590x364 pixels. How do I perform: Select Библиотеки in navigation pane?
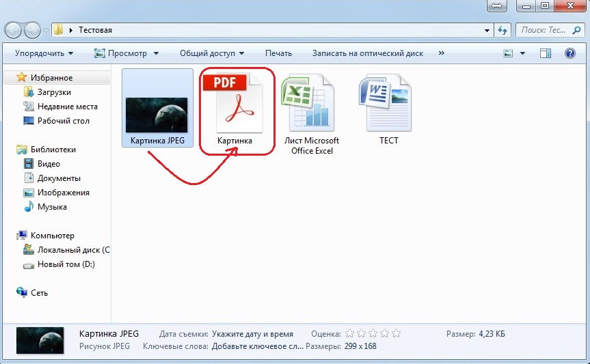(x=53, y=150)
